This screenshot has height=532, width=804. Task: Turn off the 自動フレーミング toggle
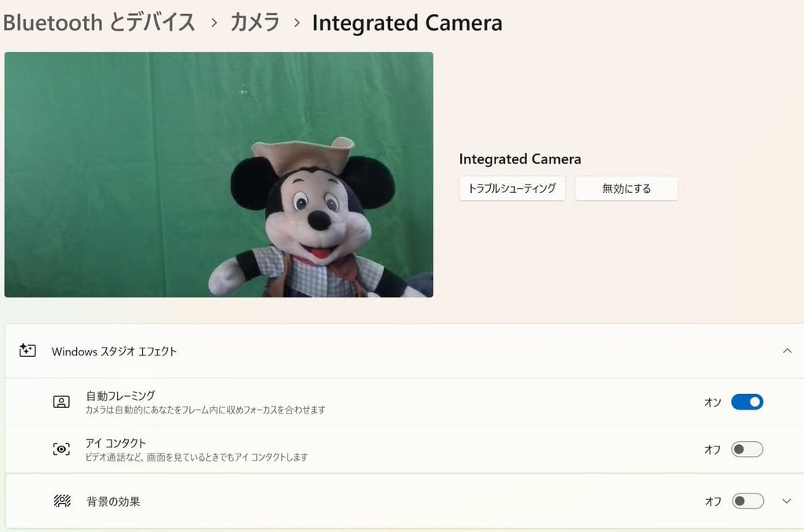pyautogui.click(x=747, y=402)
